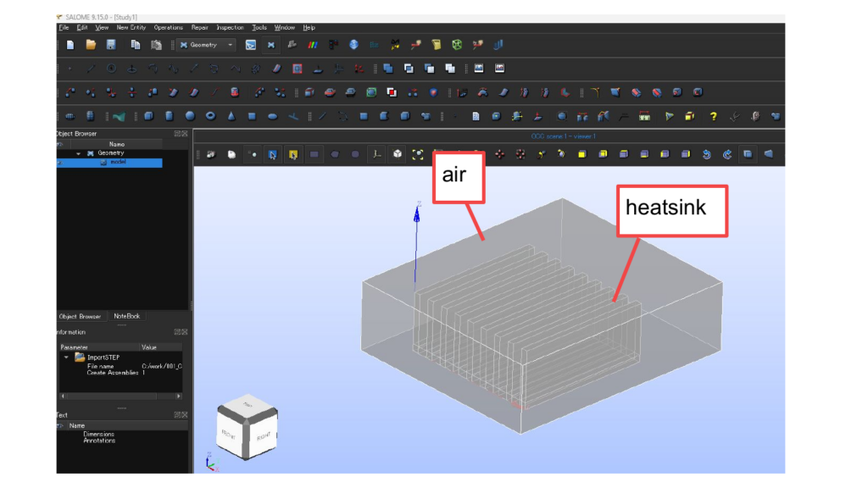The width and height of the screenshot is (868, 488).
Task: Toggle the model's visibility in Object Browser
Action: (x=60, y=163)
